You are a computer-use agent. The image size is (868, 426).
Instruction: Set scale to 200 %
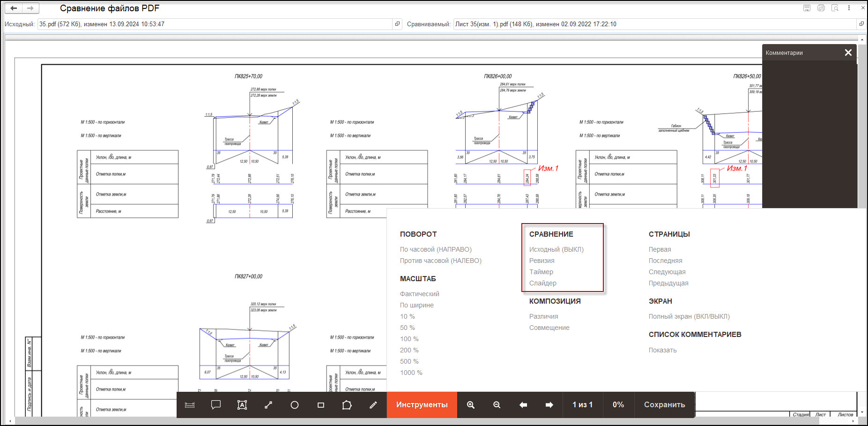tap(409, 350)
